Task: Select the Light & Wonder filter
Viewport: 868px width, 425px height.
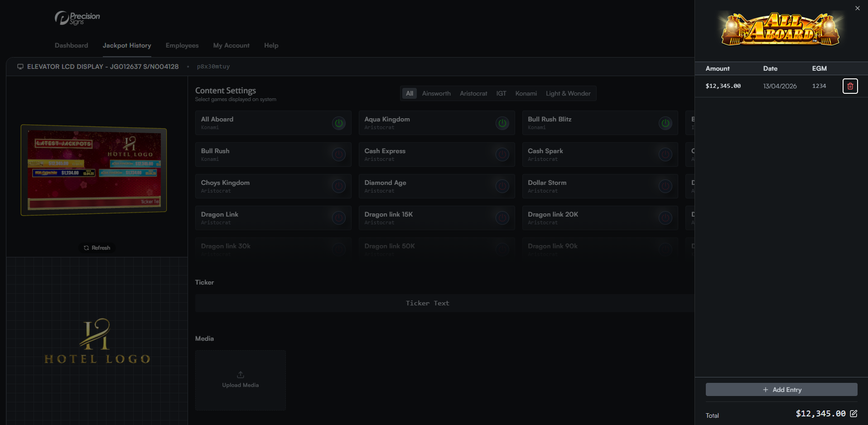Action: [568, 93]
